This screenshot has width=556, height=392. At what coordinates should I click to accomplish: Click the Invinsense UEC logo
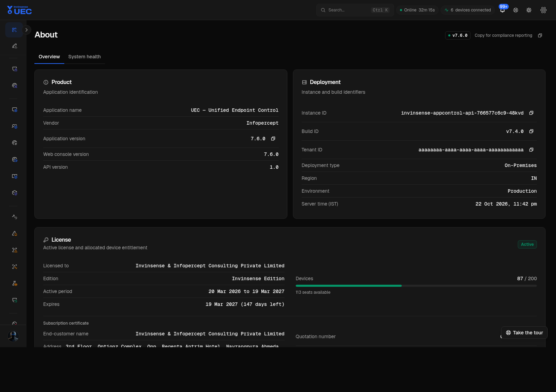coord(19,10)
